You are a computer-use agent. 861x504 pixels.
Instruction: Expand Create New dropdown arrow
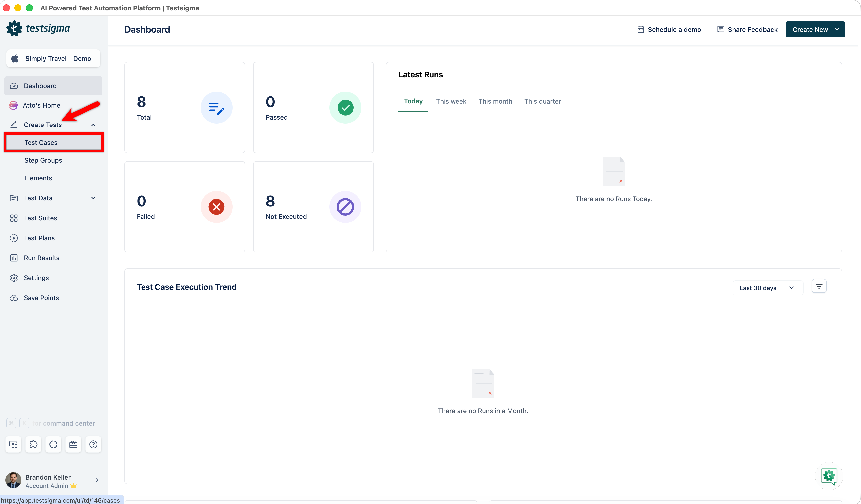[x=837, y=29]
